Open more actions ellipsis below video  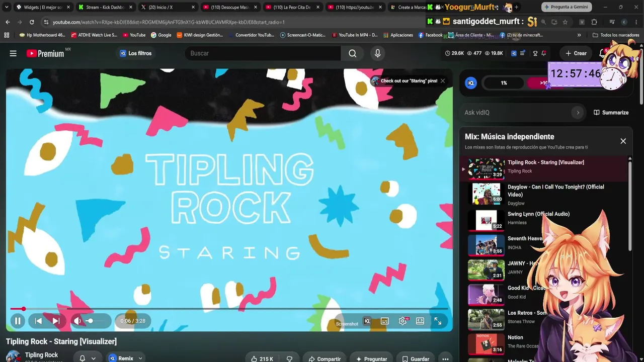(x=445, y=359)
